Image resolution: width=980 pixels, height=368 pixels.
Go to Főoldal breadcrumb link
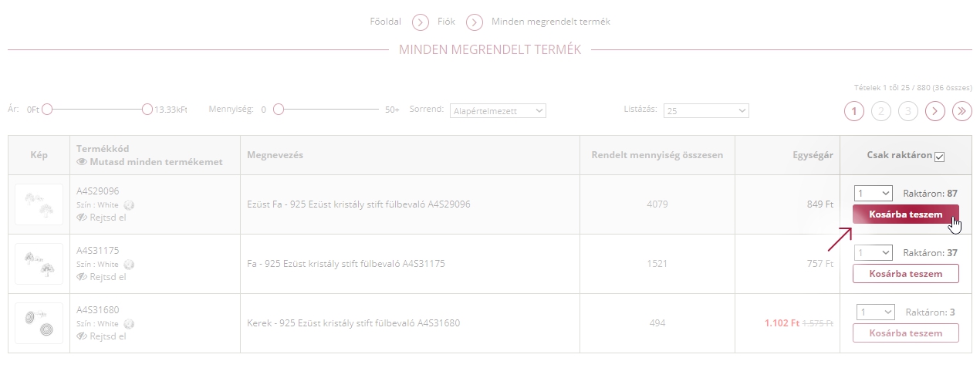(386, 22)
